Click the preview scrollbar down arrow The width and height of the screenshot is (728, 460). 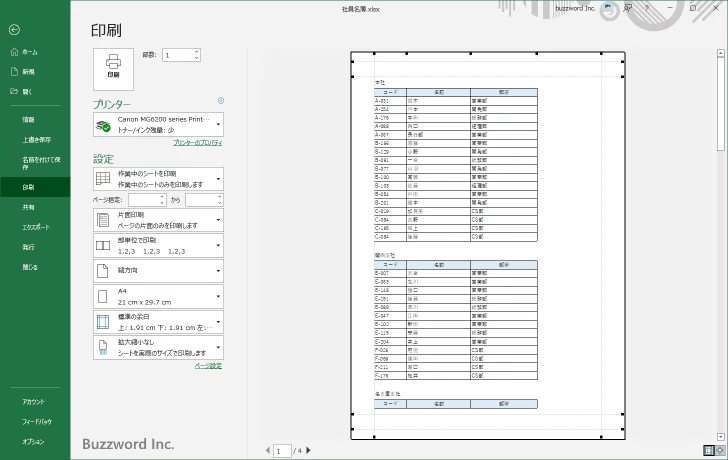721,437
